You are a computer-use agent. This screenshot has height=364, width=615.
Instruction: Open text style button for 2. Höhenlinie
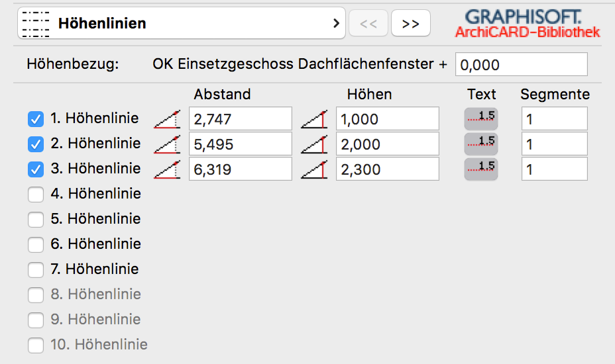coord(480,143)
